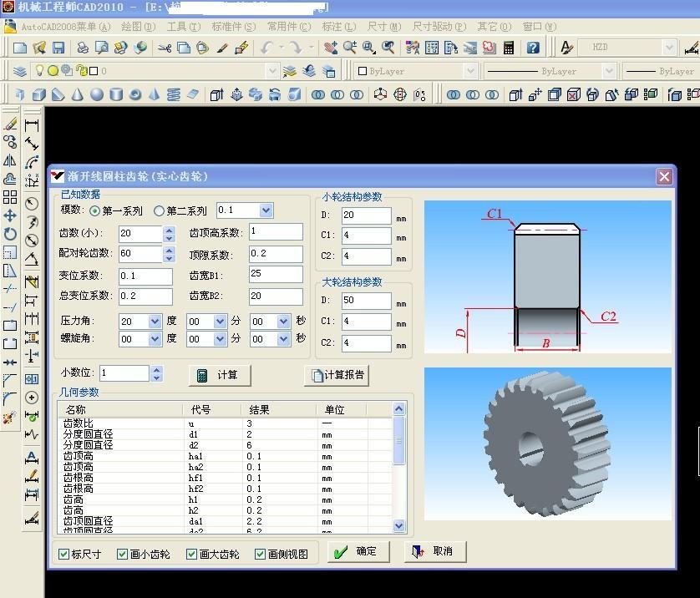This screenshot has width=700, height=598.
Task: Open the 绘图 menu
Action: (x=137, y=27)
